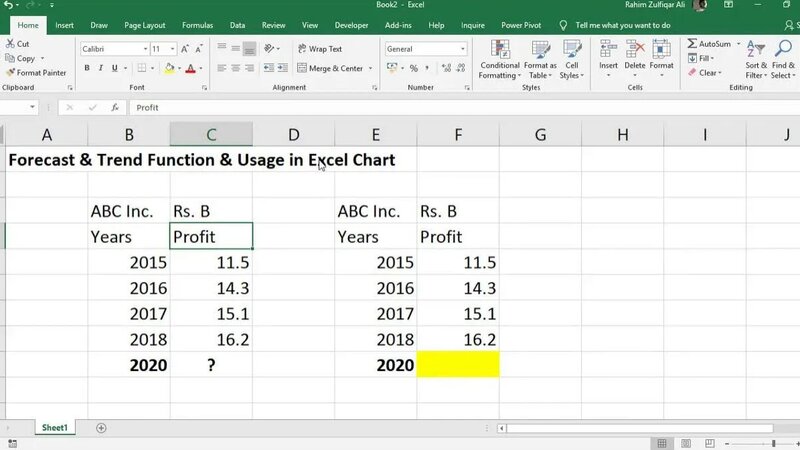Open the font size 11 dropdown
The height and width of the screenshot is (450, 800).
tap(172, 49)
